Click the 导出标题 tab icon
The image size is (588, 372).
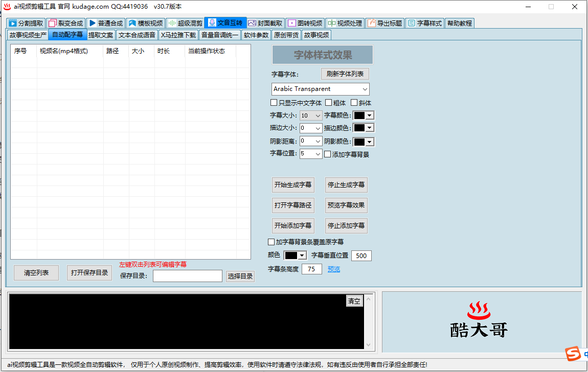click(372, 23)
